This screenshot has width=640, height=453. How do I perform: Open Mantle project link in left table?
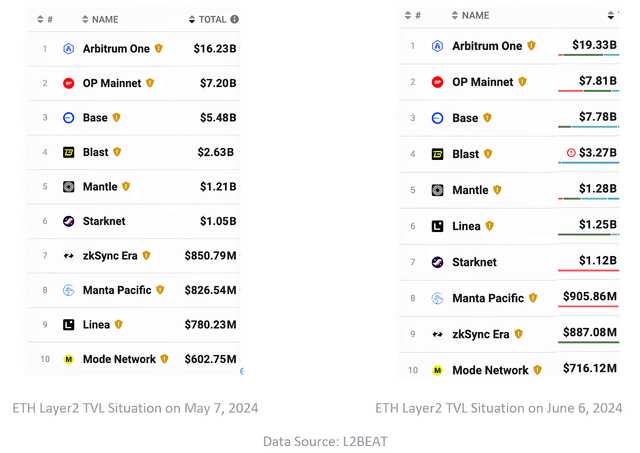point(100,187)
